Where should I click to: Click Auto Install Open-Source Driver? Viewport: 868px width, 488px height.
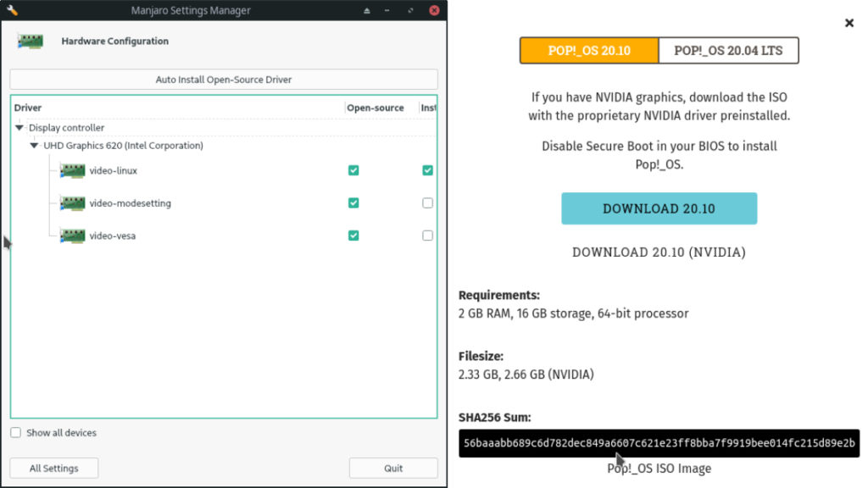pos(223,79)
